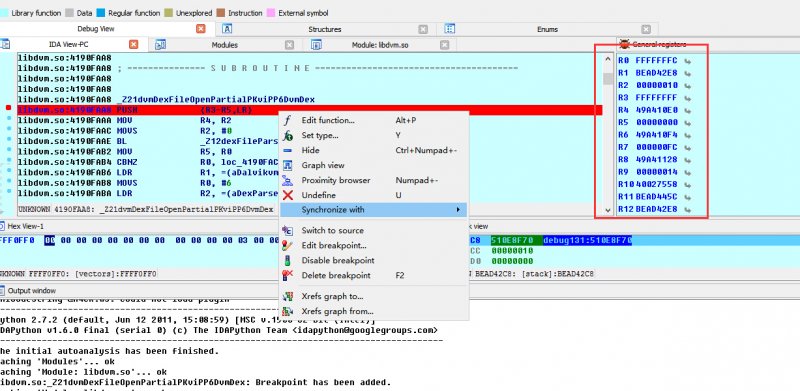Click down arrow of IDA View scrollbar
Viewport: 800px width, 391px height.
607,209
